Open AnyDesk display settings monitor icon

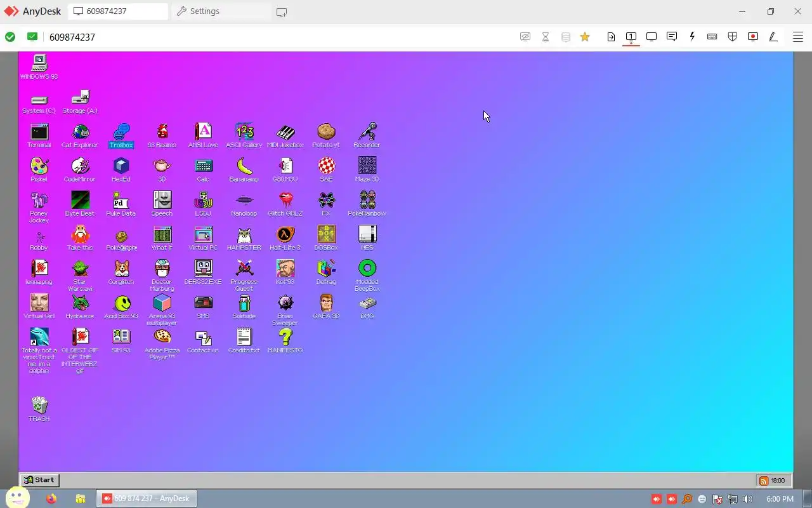[x=652, y=37]
